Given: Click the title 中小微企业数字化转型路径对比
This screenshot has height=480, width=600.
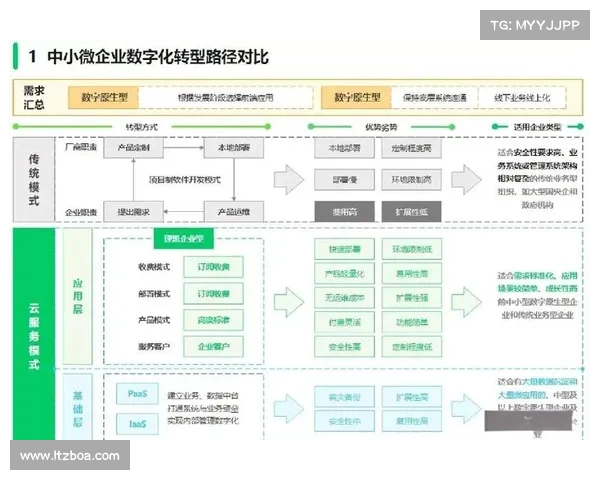Looking at the screenshot, I should 157,57.
